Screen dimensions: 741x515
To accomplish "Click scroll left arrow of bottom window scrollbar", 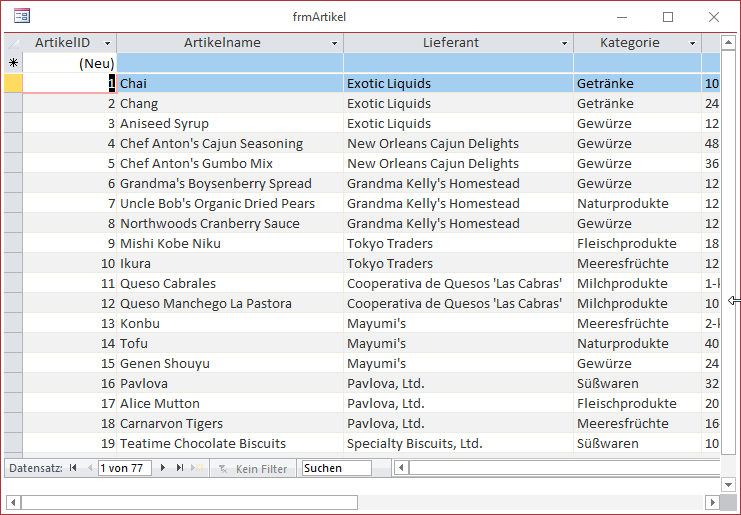I will tap(13, 502).
